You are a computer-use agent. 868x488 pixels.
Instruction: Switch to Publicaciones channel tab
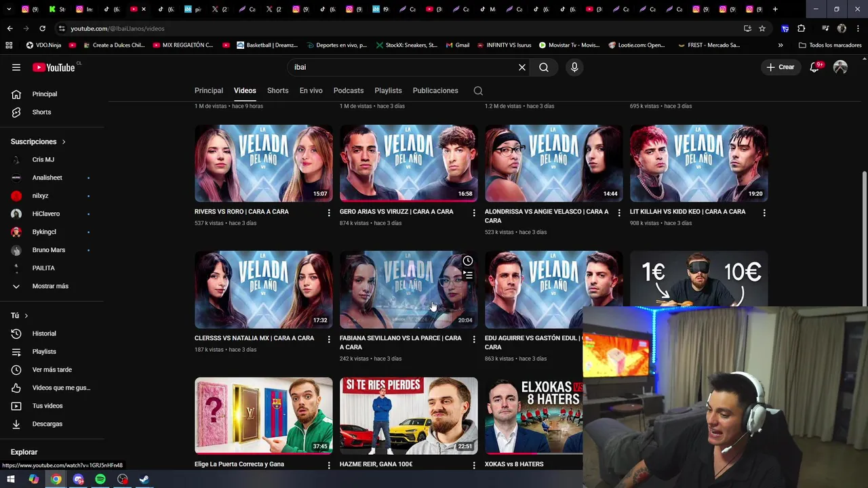click(x=435, y=91)
